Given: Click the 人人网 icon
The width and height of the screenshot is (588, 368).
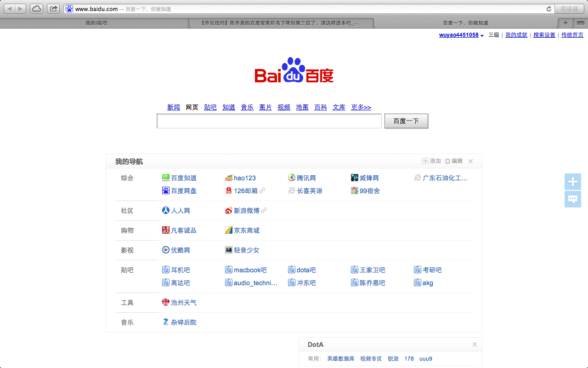Looking at the screenshot, I should (x=166, y=210).
